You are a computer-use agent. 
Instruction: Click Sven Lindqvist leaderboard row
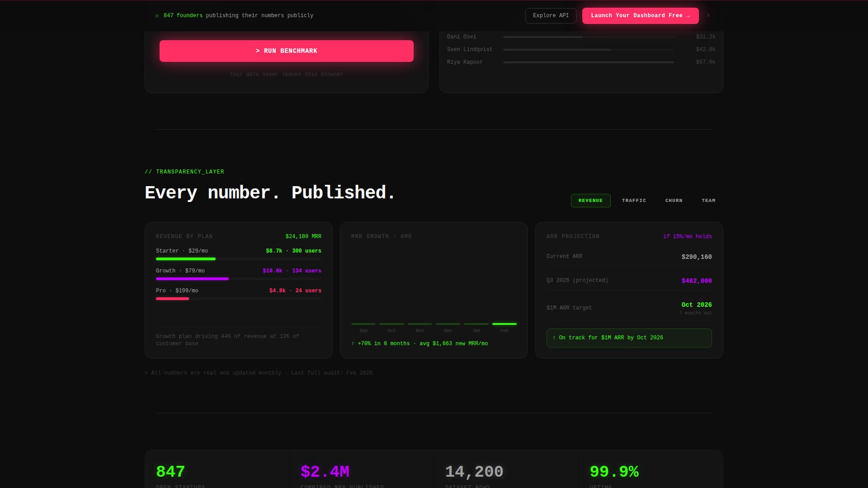(x=581, y=49)
